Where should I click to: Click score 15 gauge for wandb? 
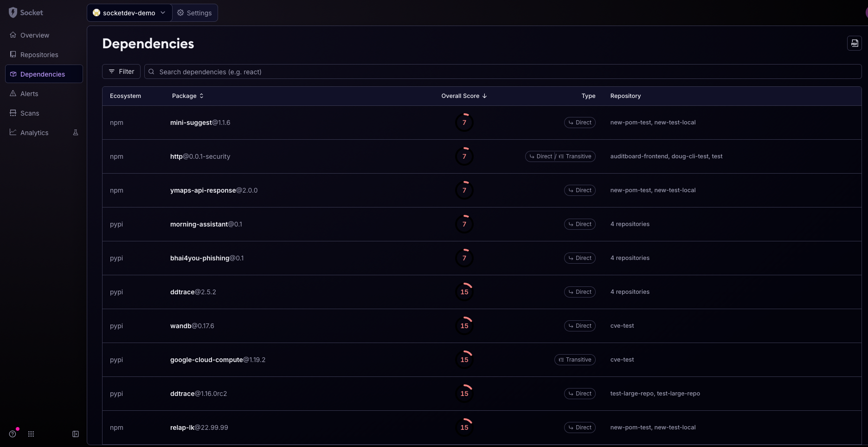[464, 326]
